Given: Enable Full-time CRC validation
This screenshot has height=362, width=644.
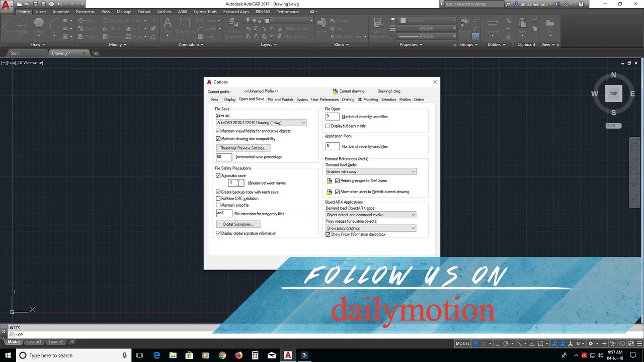Looking at the screenshot, I should coord(218,199).
